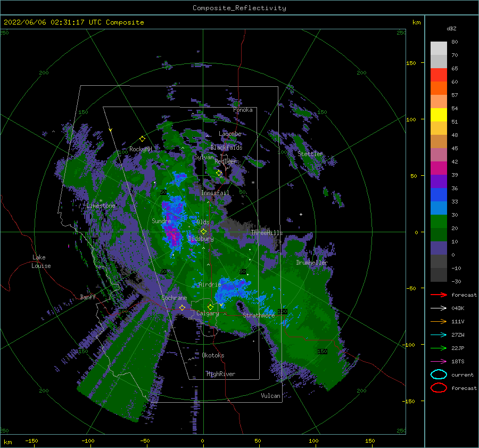Screen dimensions: 479x448
Task: Click the Blackfalds city label
Action: [x=226, y=148]
